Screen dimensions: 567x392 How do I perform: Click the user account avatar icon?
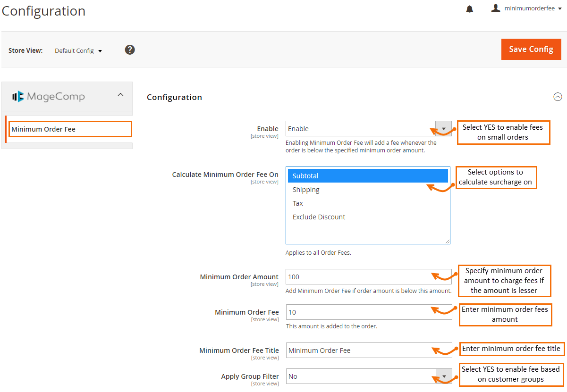click(495, 8)
